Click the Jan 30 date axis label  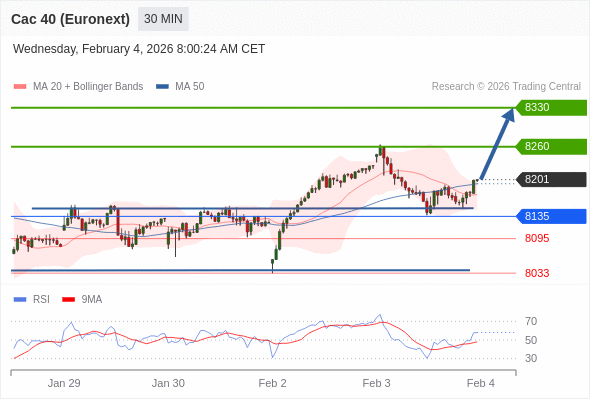pyautogui.click(x=168, y=383)
